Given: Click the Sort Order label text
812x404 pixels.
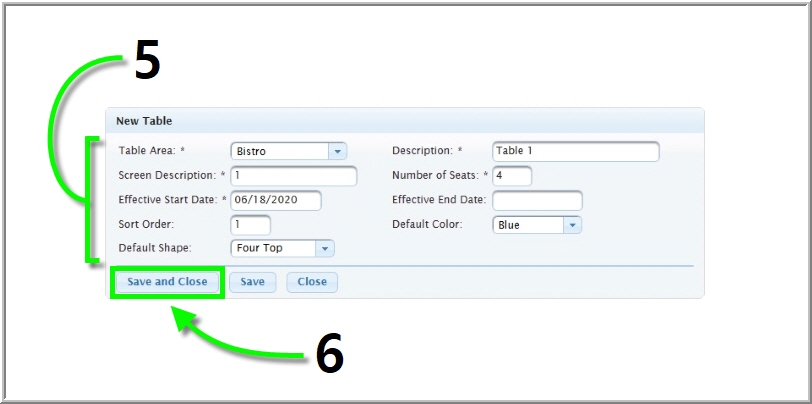Looking at the screenshot, I should point(146,225).
